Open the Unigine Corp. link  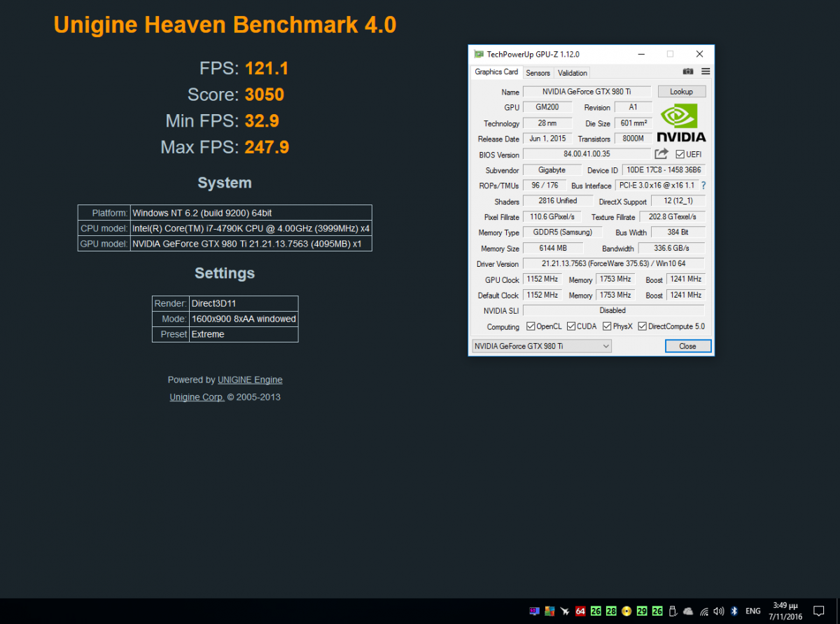coord(197,397)
